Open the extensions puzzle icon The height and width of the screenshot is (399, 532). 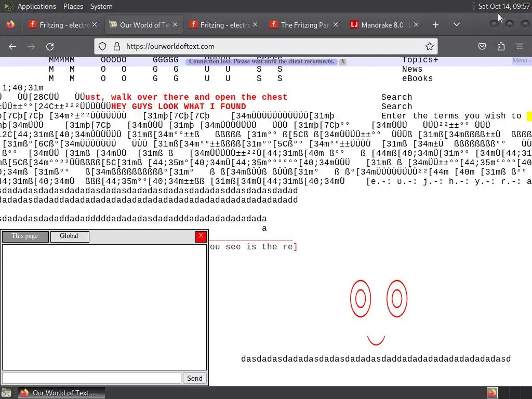[501, 46]
